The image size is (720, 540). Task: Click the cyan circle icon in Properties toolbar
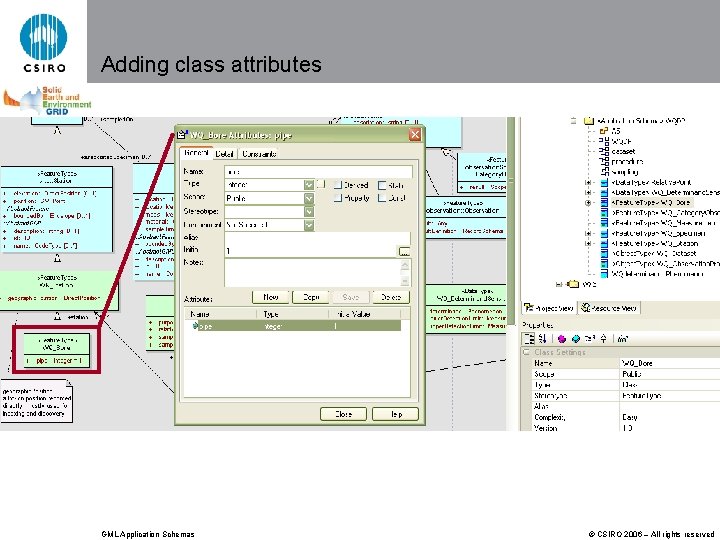coord(576,339)
